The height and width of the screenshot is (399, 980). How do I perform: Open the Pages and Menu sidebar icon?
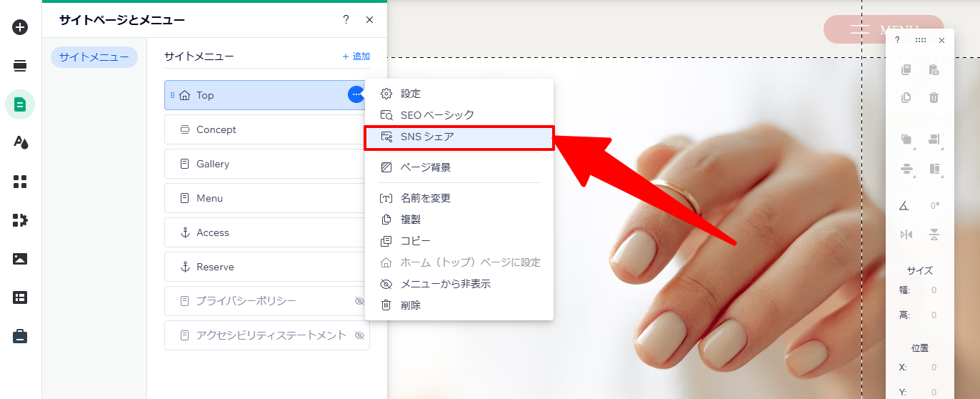click(20, 104)
